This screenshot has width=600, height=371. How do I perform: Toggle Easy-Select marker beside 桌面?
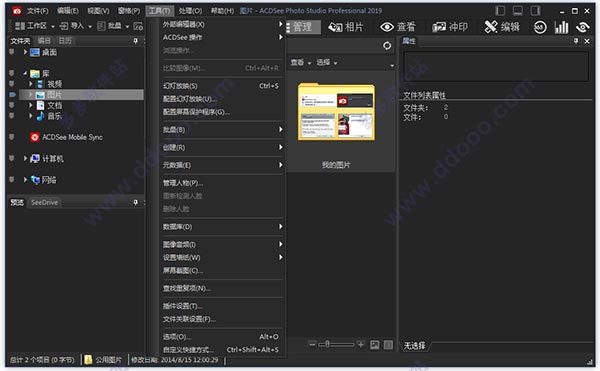pyautogui.click(x=12, y=52)
